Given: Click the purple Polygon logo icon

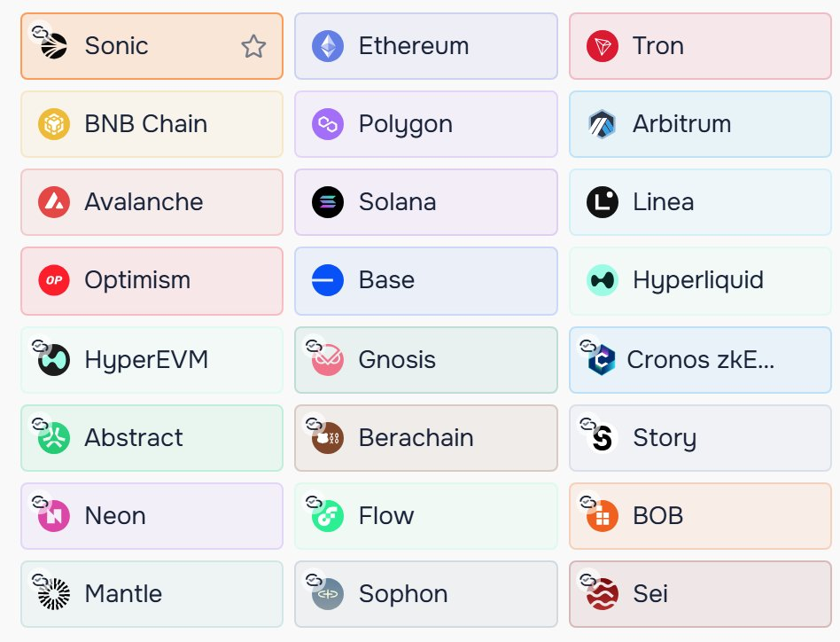Looking at the screenshot, I should [x=328, y=124].
